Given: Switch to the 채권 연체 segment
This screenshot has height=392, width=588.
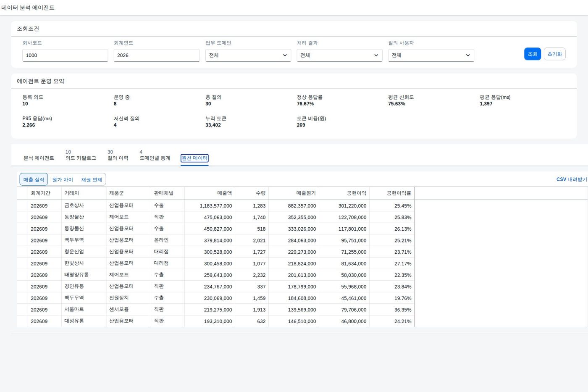Looking at the screenshot, I should click(92, 179).
